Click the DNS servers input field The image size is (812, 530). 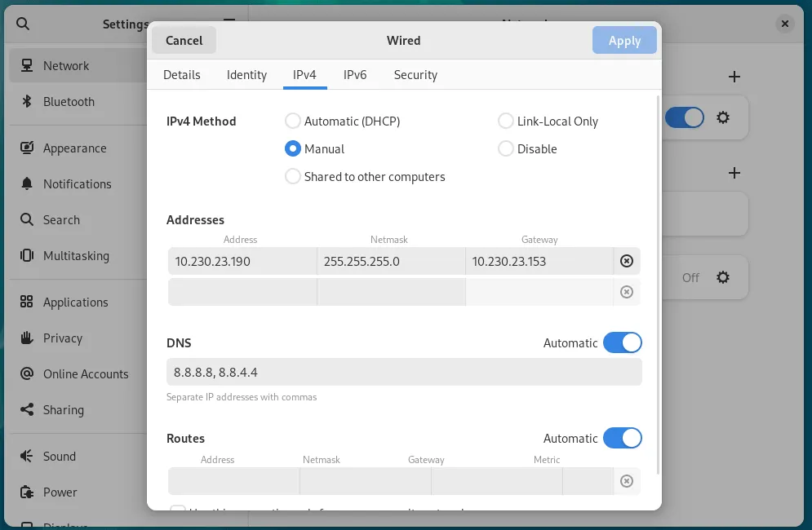pyautogui.click(x=404, y=373)
